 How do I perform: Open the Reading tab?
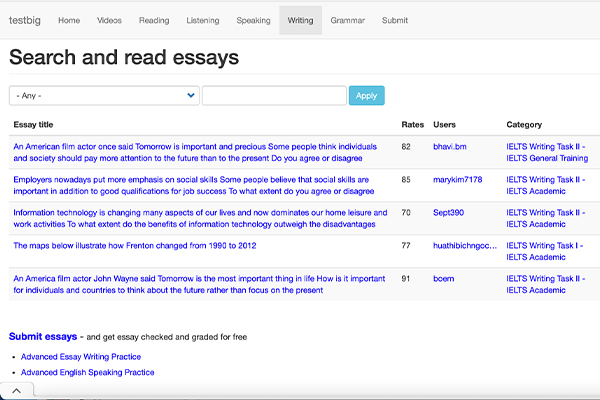154,20
